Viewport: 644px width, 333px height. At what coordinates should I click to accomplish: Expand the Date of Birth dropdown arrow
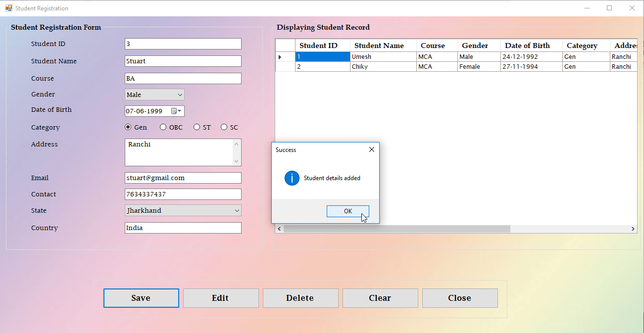(x=181, y=111)
